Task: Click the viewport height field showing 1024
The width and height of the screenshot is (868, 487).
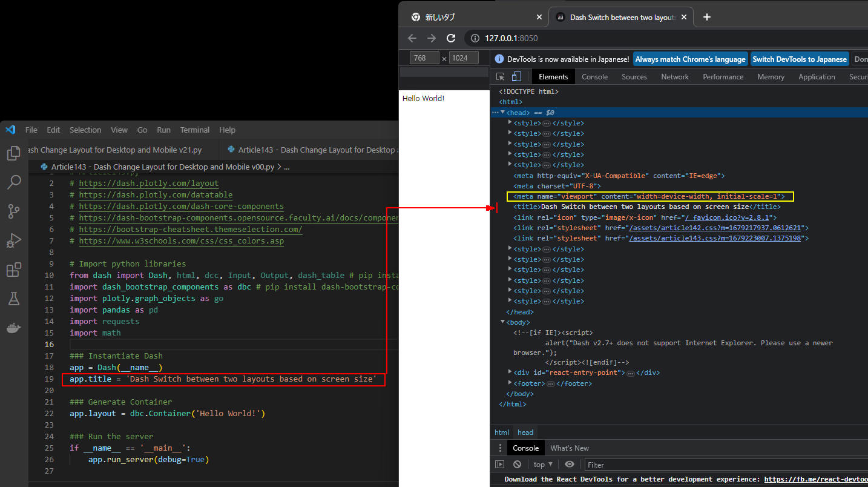Action: click(x=463, y=58)
